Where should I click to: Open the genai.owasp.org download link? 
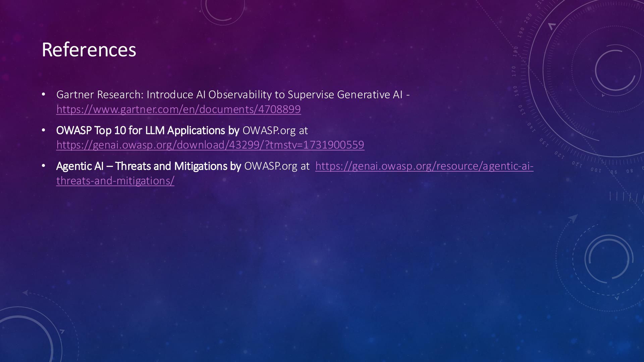click(x=210, y=145)
